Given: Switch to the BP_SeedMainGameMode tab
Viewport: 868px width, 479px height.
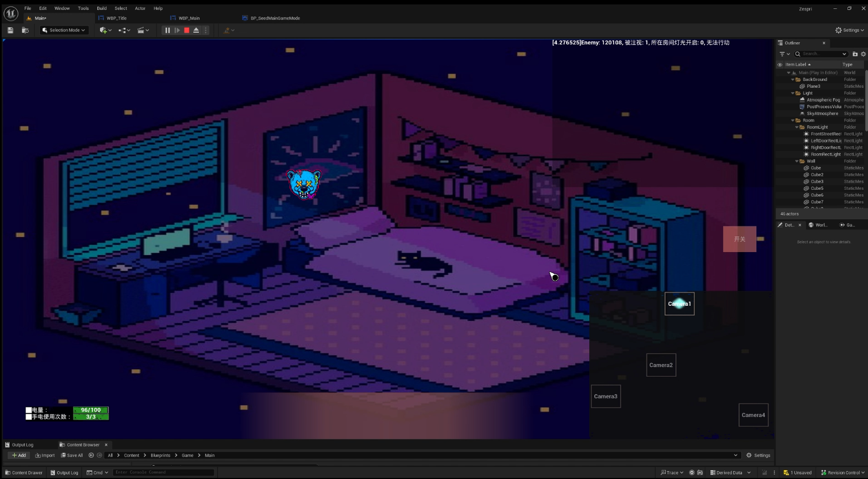Looking at the screenshot, I should tap(275, 18).
